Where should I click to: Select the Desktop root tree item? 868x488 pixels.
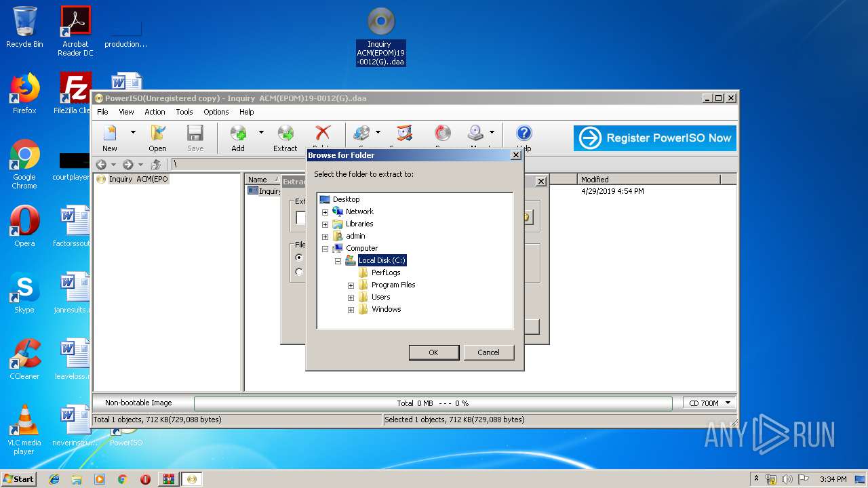(346, 199)
